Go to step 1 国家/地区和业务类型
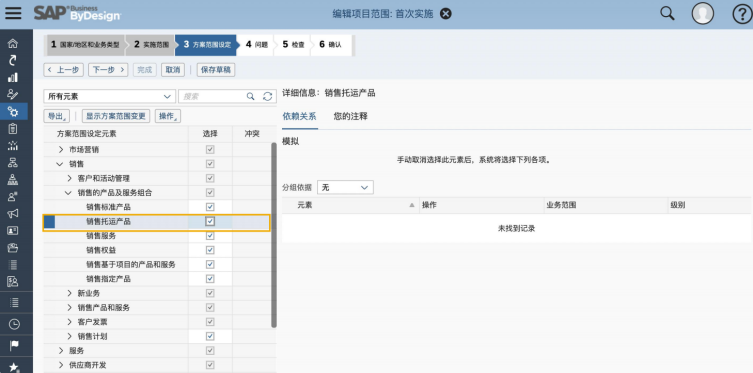753x373 pixels. pos(85,45)
